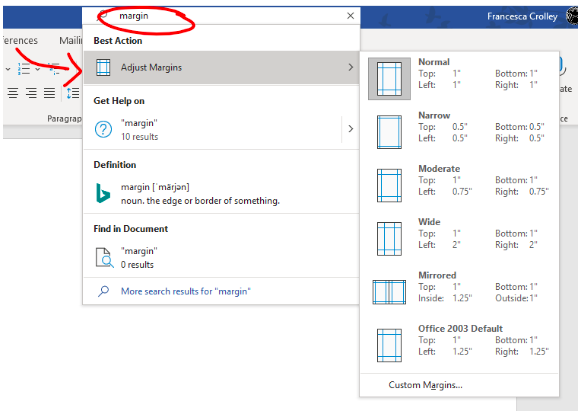Image resolution: width=582 pixels, height=418 pixels.
Task: Click the Paragraph group label
Action: tap(64, 119)
